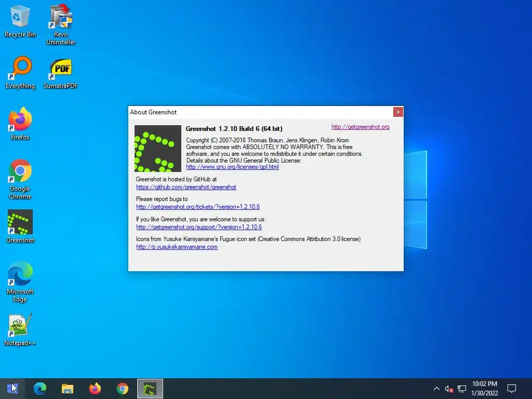
Task: Click the 'Greenshot is hosted by GitHub at' text
Action: pos(176,179)
